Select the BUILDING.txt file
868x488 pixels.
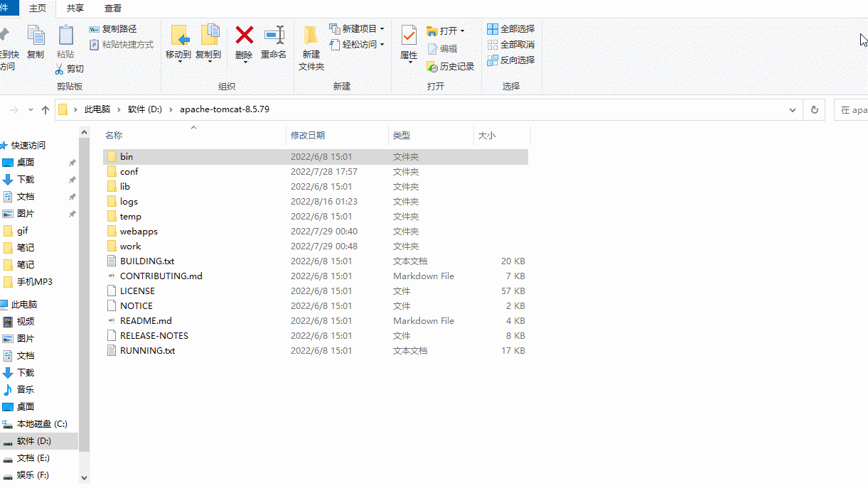tap(316, 261)
